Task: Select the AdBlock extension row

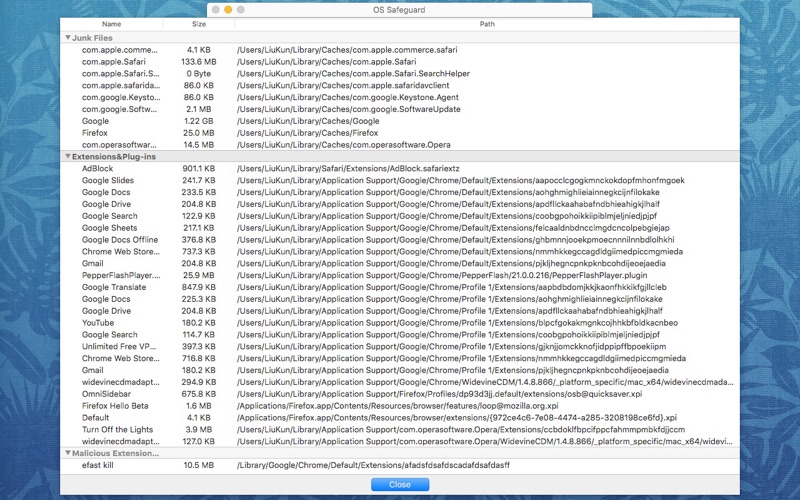Action: (x=399, y=168)
